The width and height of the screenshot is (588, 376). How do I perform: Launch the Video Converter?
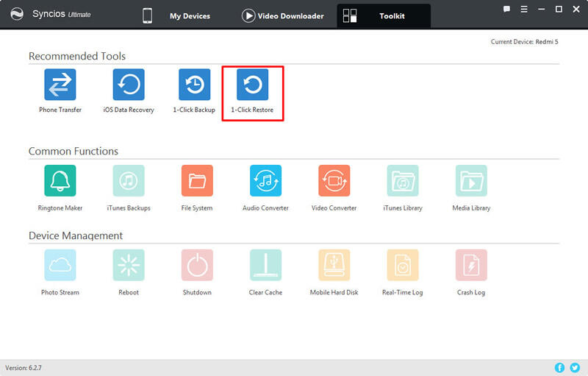334,180
